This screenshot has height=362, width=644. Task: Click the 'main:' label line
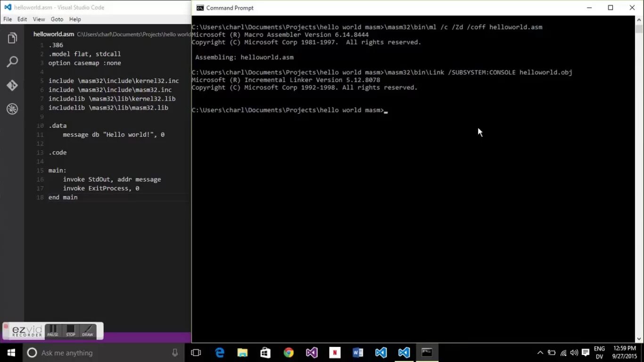[x=58, y=171]
